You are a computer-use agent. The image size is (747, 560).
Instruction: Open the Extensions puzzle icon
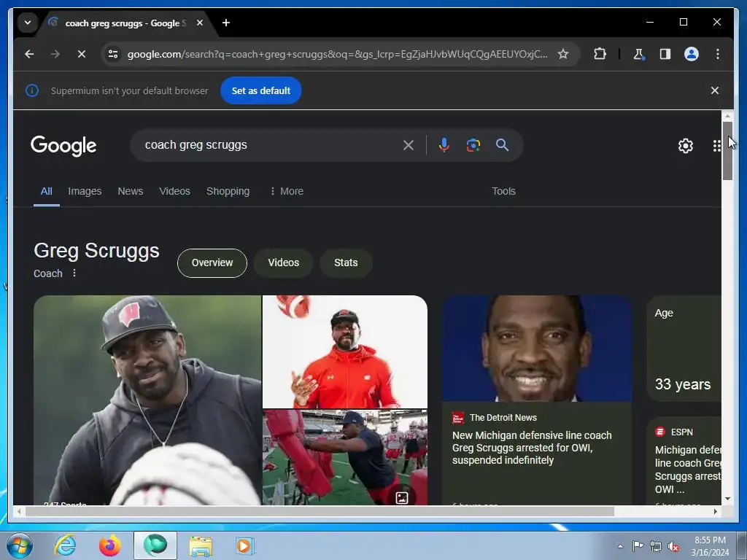coord(600,54)
